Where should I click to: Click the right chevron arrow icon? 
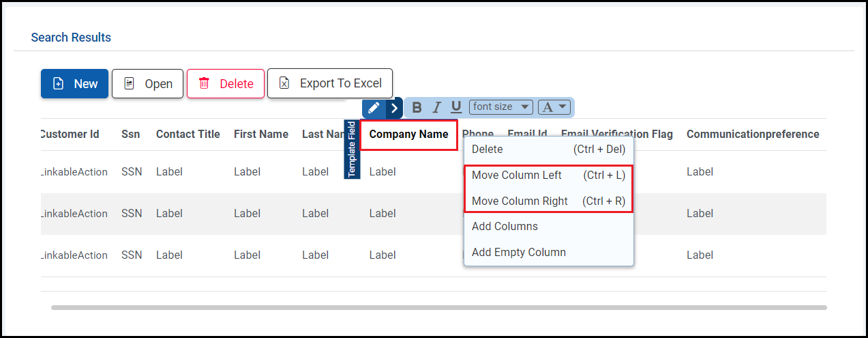coord(394,108)
